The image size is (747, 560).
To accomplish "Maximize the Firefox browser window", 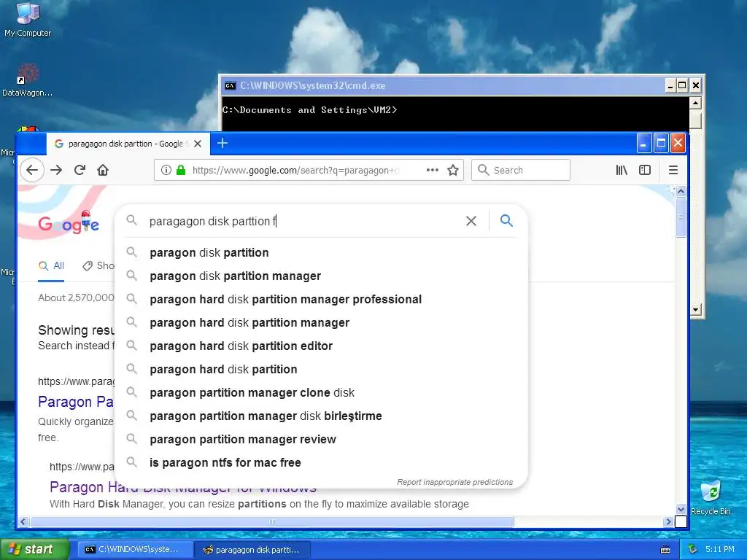I will click(661, 143).
